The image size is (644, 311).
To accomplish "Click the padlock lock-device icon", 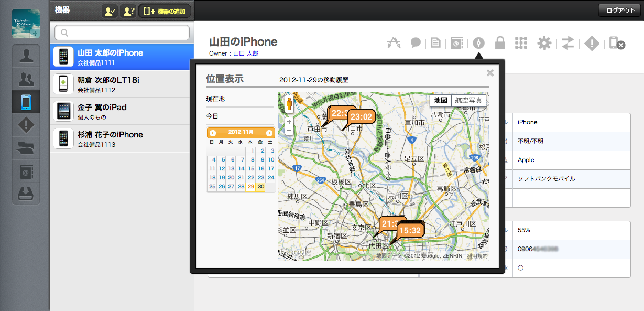I will tap(500, 43).
